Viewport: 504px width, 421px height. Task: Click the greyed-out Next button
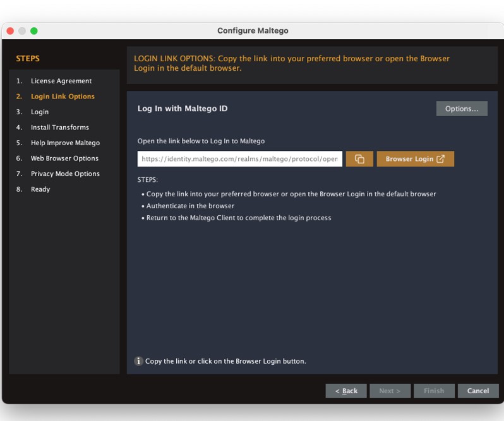click(390, 391)
